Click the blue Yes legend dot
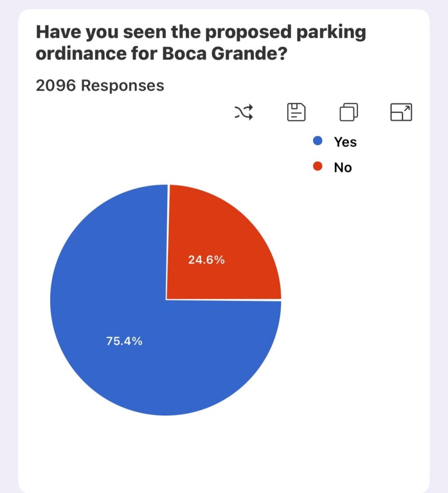 coord(318,141)
